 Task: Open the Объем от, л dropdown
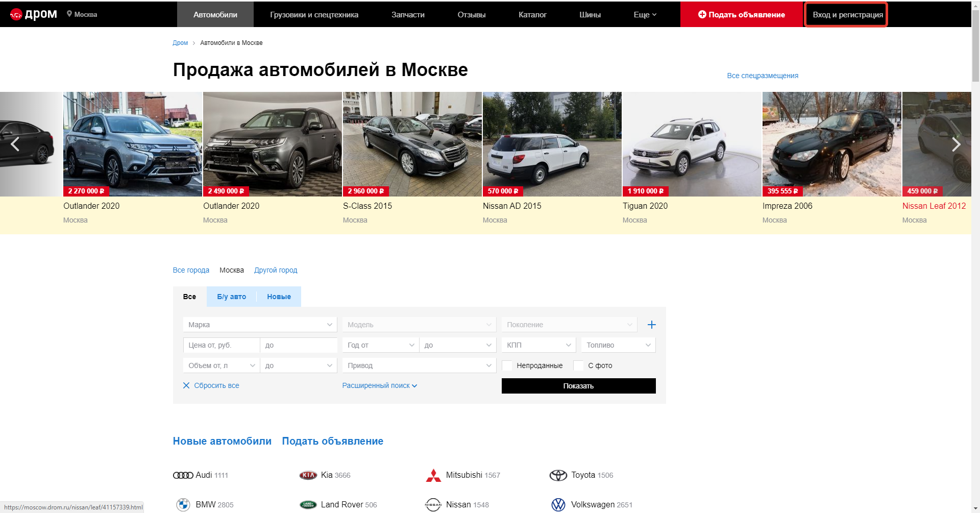(x=222, y=365)
